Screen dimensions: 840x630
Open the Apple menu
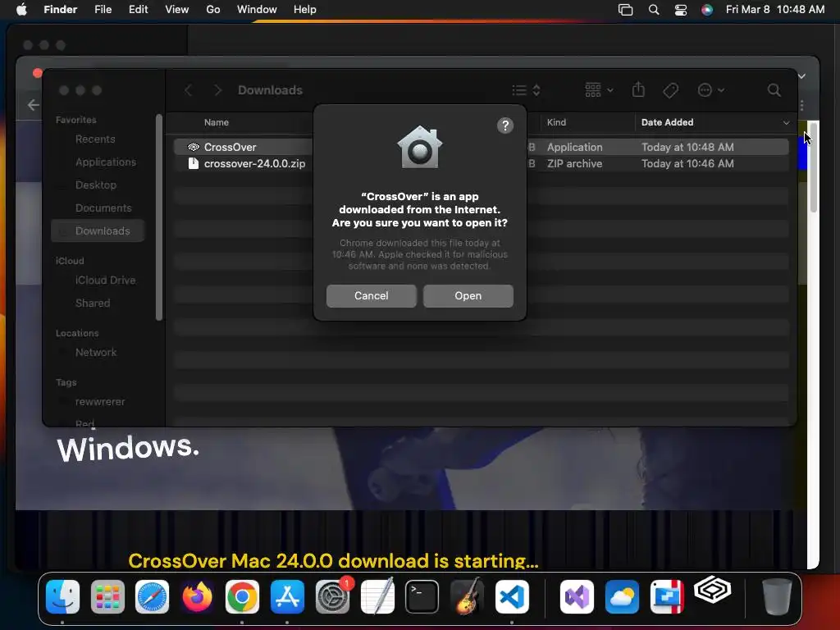tap(21, 10)
